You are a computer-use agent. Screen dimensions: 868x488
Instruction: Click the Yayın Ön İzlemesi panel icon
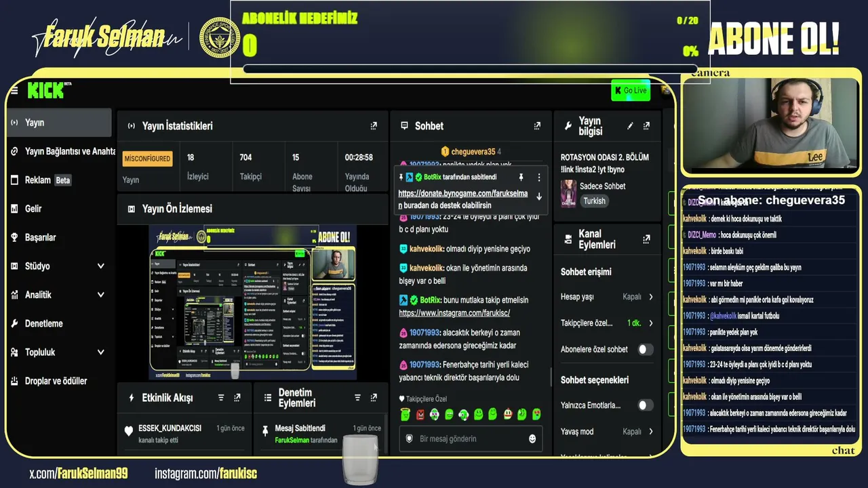132,209
